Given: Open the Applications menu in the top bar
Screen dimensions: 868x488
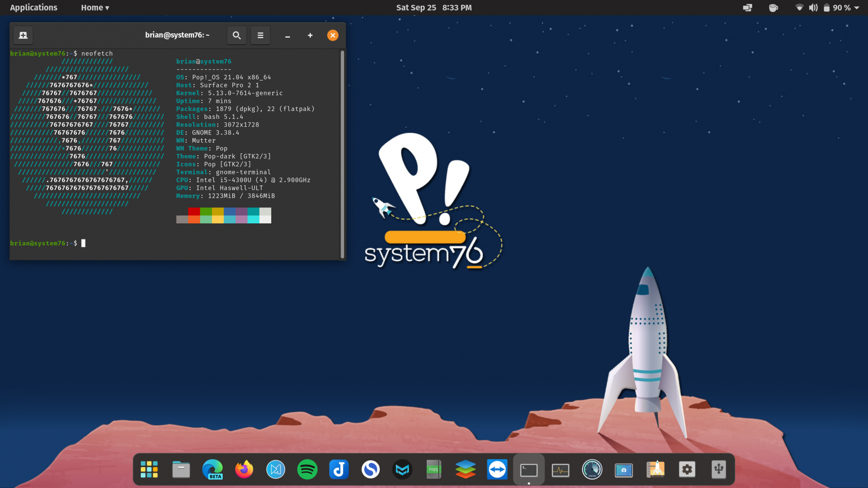Looking at the screenshot, I should 33,8.
